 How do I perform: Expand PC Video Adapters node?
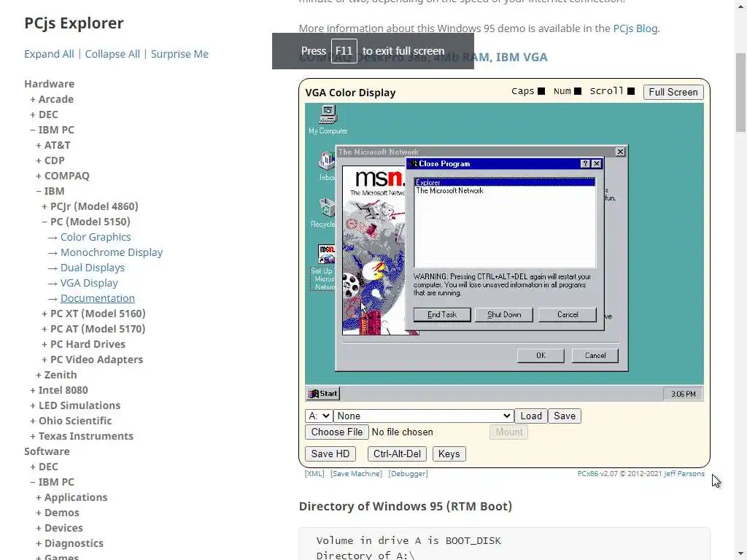[x=93, y=359]
